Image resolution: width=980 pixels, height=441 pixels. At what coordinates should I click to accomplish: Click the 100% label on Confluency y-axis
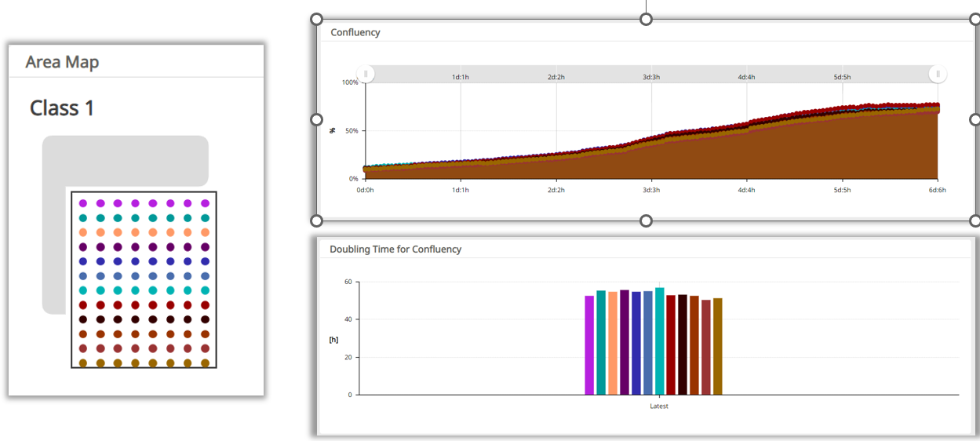point(350,82)
